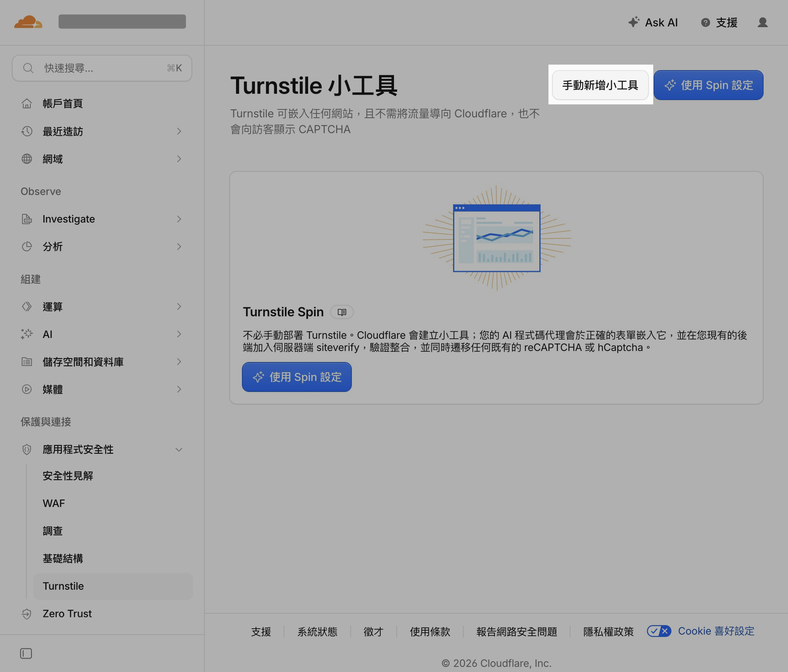Screen dimensions: 788x672
Task: Click 使用 Spin 設定 in the Turnstile Spin card
Action: click(297, 377)
